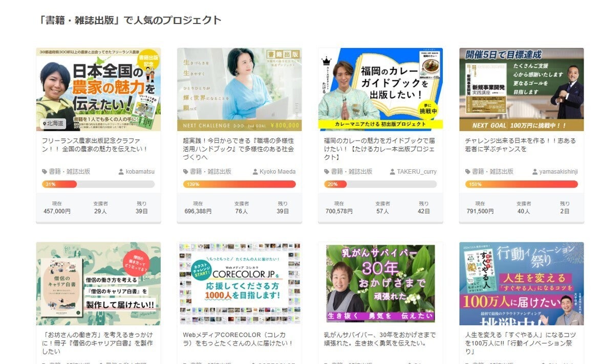Click tag icon on yamasakishinji card
The width and height of the screenshot is (601, 364).
tap(467, 172)
